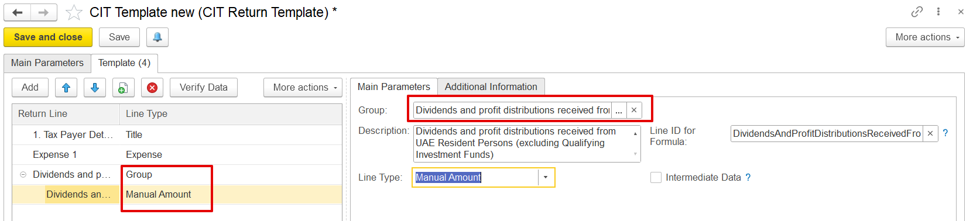
Task: Switch to the Additional Information tab
Action: [x=491, y=87]
